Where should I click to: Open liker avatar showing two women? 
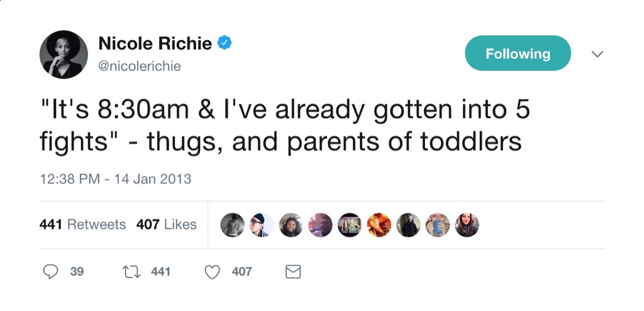(349, 225)
